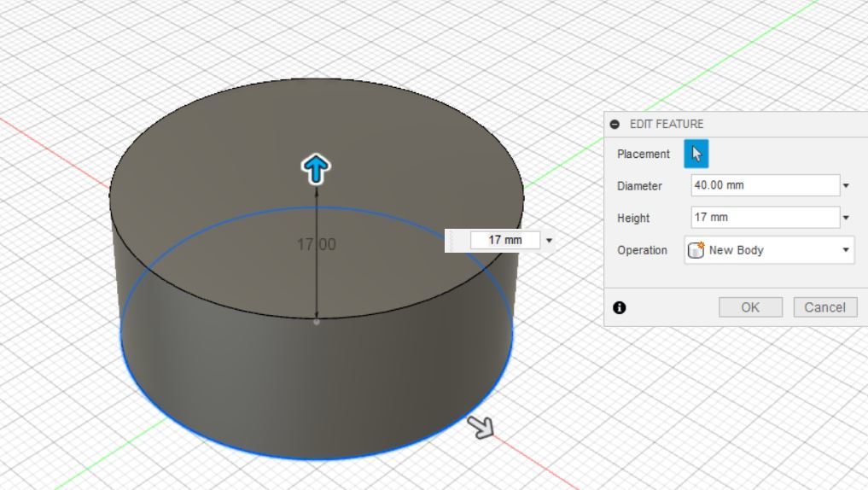Click the floating 17 mm input box

coord(505,240)
